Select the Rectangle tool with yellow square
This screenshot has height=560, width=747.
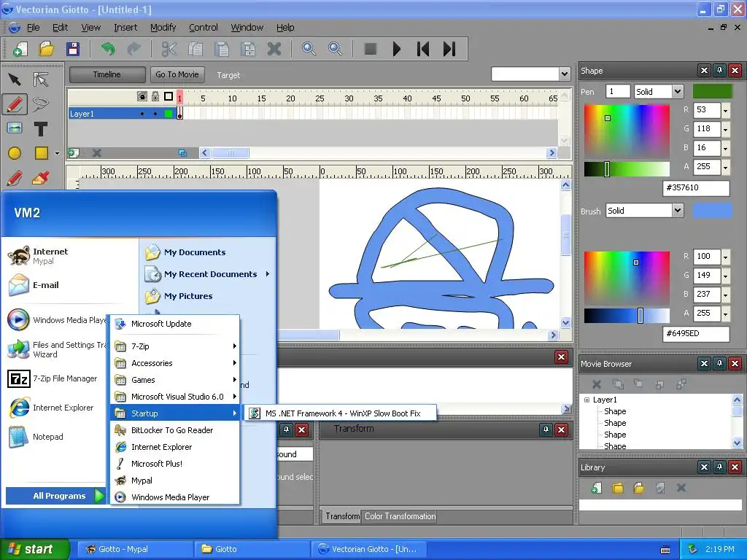42,153
